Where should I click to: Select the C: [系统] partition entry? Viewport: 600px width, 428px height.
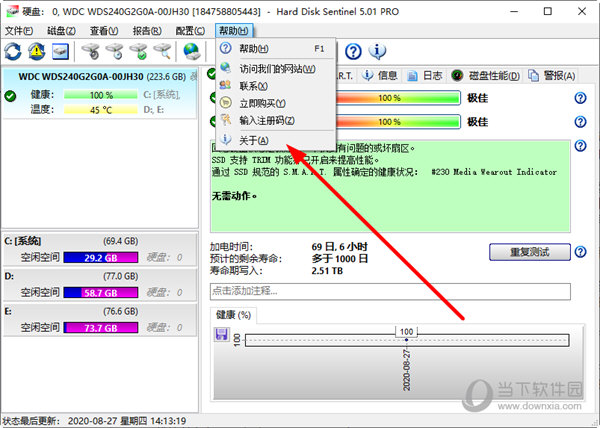pos(100,249)
